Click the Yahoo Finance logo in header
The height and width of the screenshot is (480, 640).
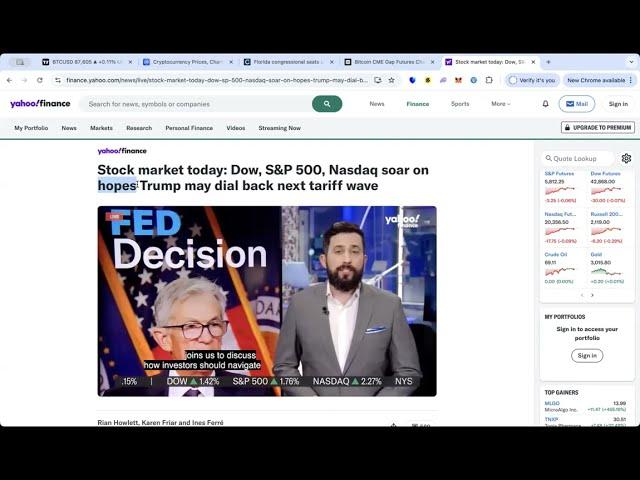(40, 104)
